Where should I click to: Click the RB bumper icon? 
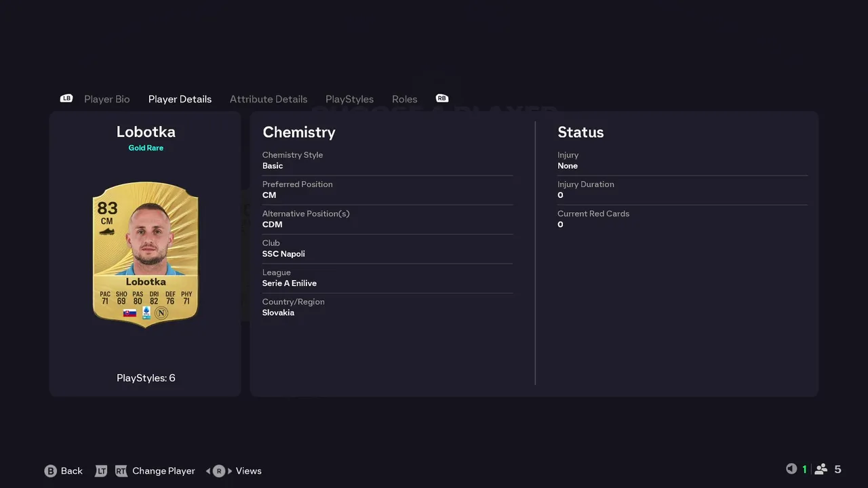tap(442, 98)
